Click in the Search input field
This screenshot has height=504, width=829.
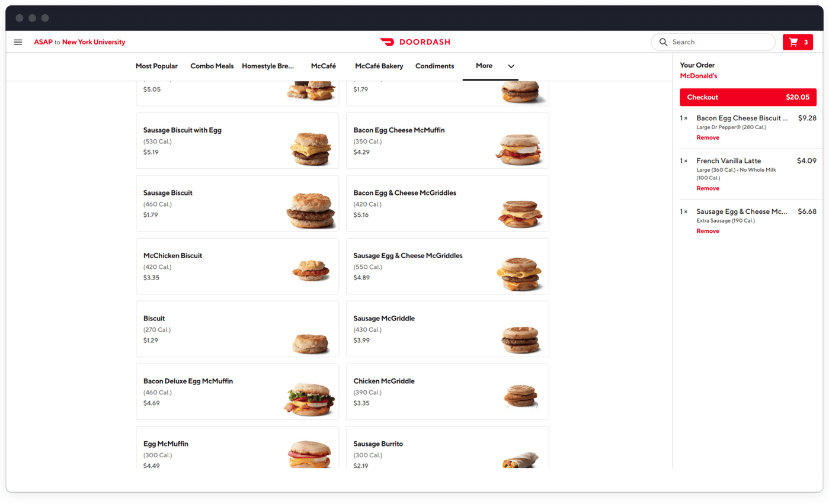tap(713, 42)
